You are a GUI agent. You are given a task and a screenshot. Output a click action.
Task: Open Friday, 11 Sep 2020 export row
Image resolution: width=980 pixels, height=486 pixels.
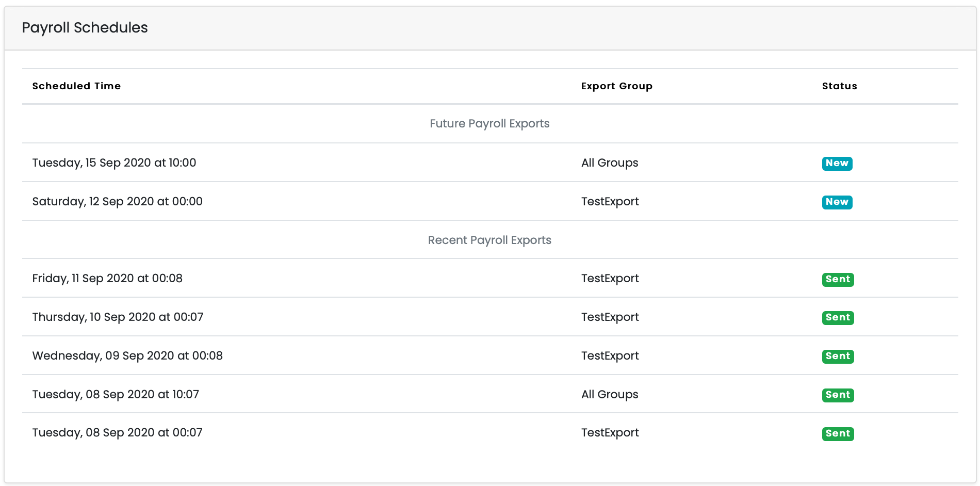tap(107, 279)
